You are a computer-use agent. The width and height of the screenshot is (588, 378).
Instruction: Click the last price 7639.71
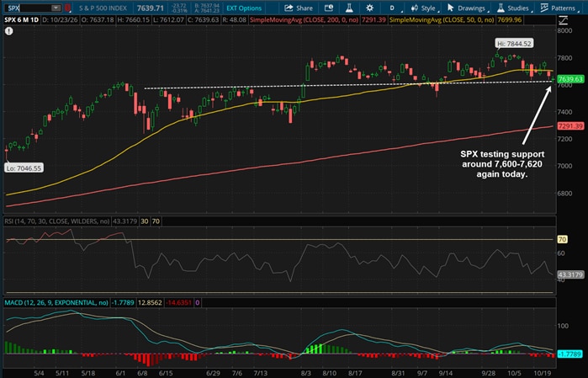tap(150, 8)
